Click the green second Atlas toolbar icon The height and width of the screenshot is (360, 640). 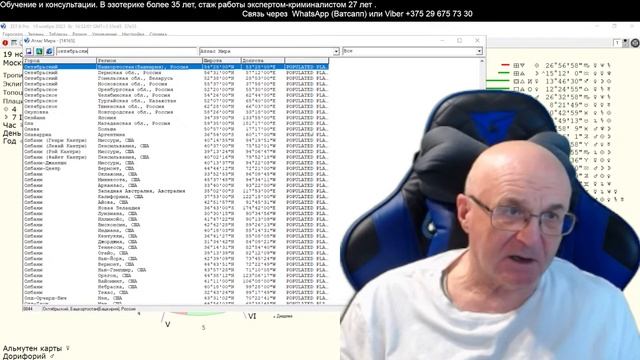tap(39, 51)
